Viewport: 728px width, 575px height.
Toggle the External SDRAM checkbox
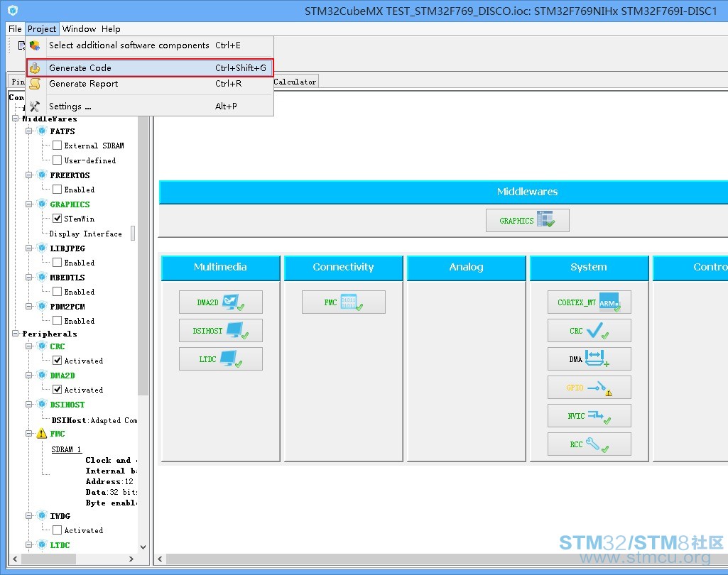(57, 146)
